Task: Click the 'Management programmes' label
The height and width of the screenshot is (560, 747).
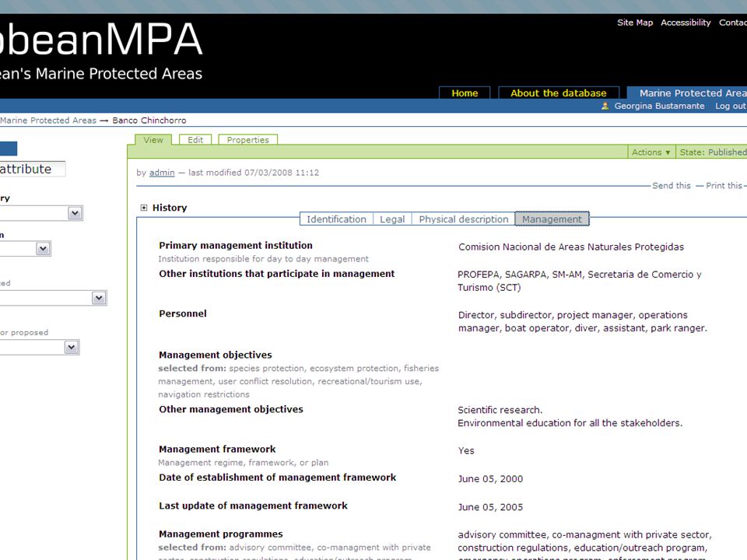Action: pos(220,534)
